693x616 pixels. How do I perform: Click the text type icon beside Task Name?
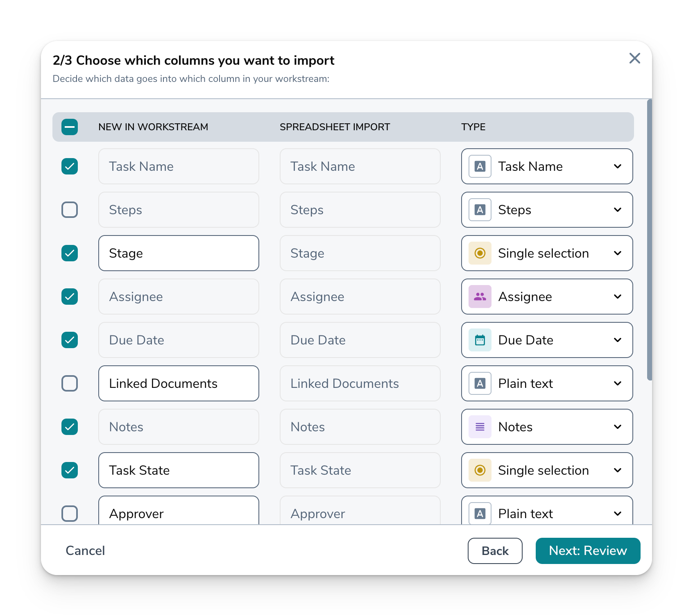pyautogui.click(x=480, y=166)
